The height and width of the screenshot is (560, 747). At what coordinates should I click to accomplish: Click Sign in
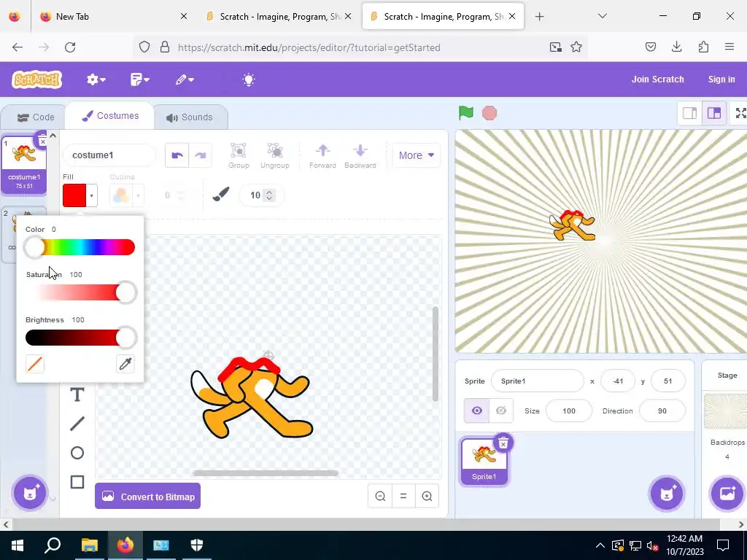(x=721, y=79)
